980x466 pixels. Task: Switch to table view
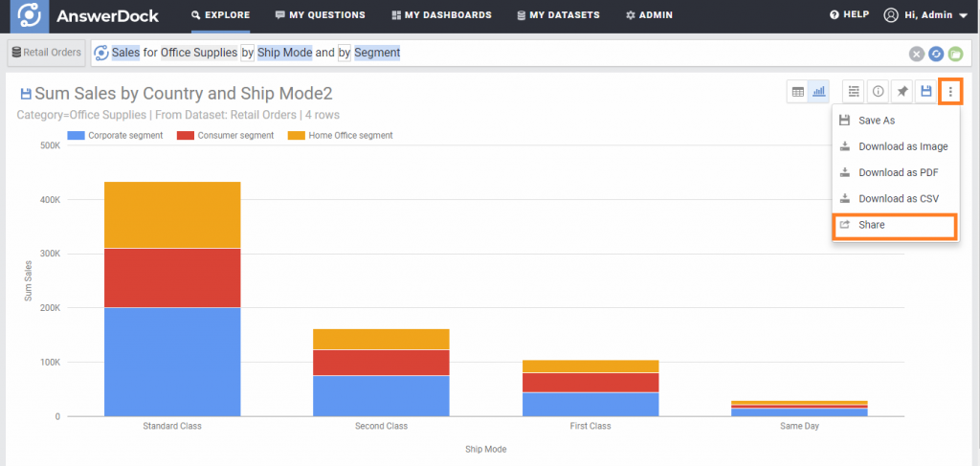coord(797,92)
